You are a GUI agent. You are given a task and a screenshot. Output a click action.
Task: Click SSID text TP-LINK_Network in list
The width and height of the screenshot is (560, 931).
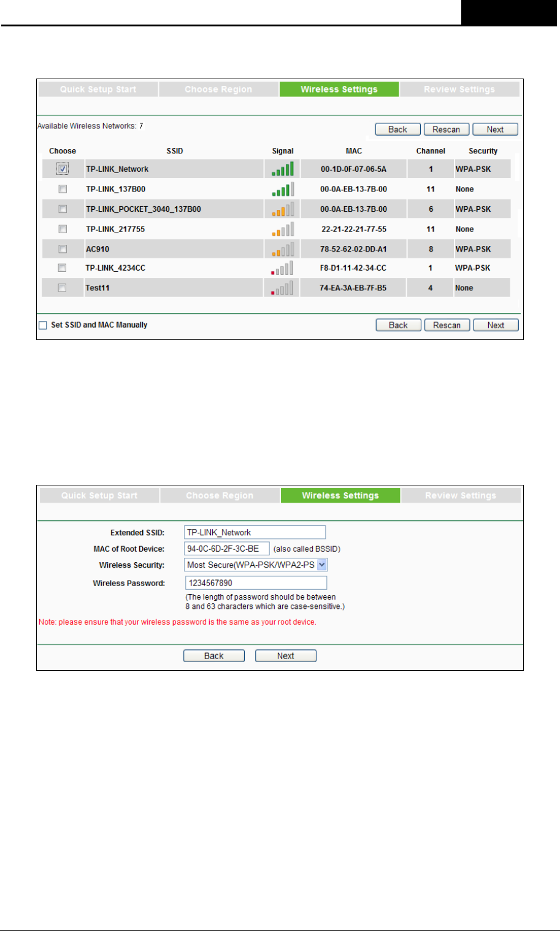(117, 169)
